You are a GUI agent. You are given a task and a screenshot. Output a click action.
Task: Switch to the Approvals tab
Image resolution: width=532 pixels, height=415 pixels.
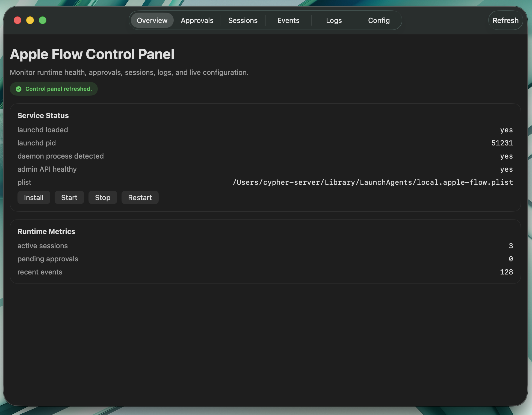tap(197, 20)
